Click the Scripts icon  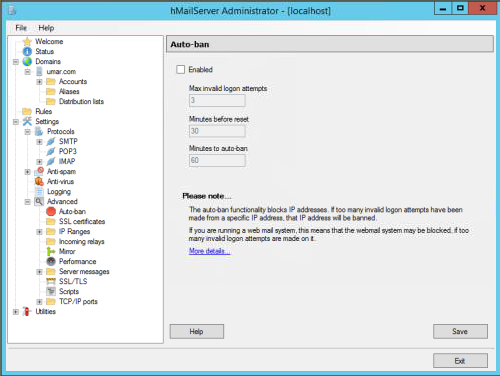click(51, 292)
